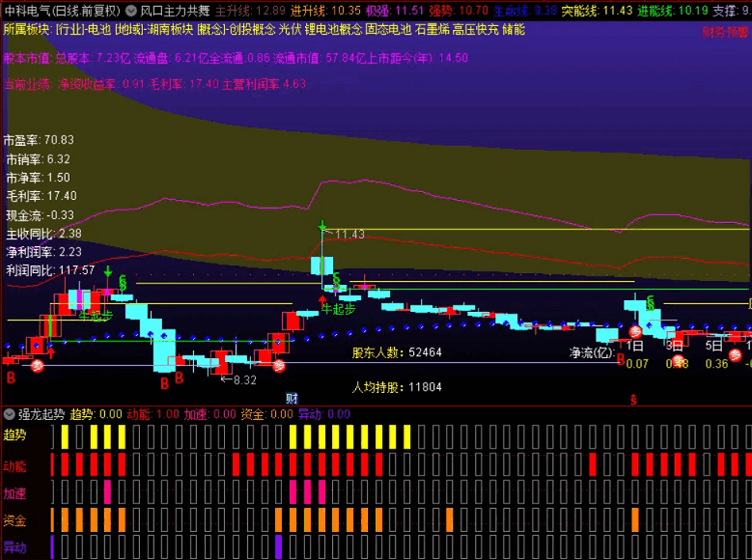Click the 动能 row label in indicator panel
Viewport: 752px width, 560px height.
point(14,465)
